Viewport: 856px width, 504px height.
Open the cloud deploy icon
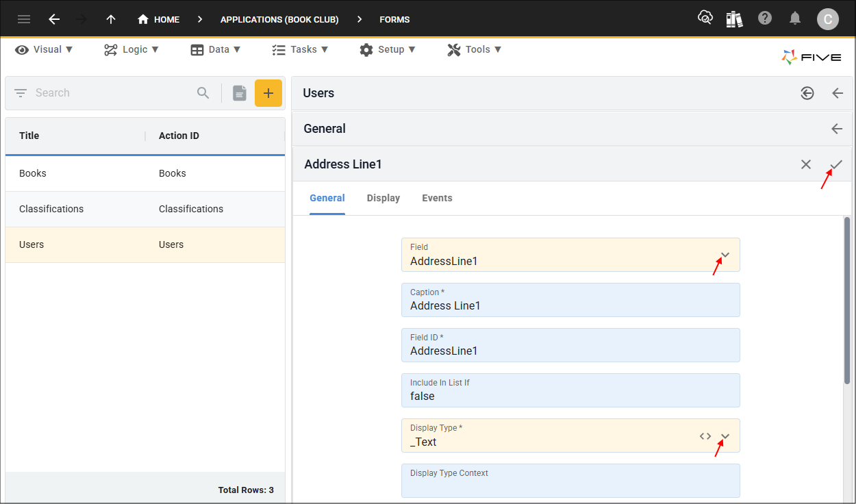point(705,18)
